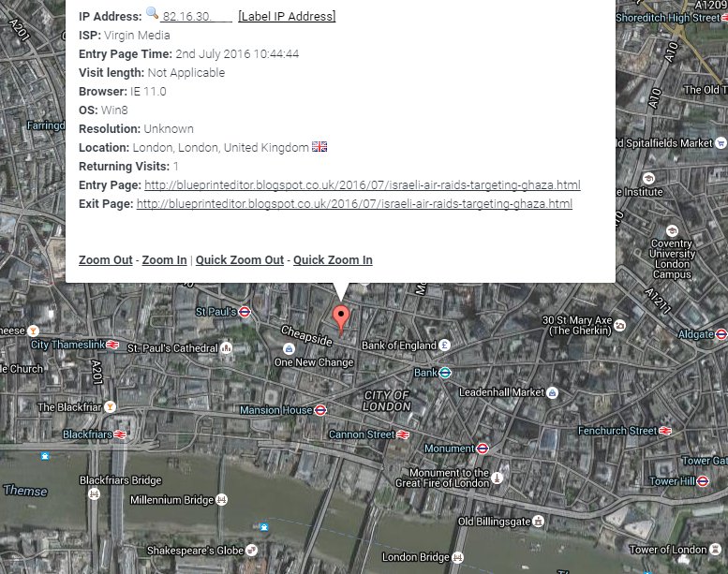728x574 pixels.
Task: Click Old Billingsgate landmark icon
Action: tap(538, 522)
